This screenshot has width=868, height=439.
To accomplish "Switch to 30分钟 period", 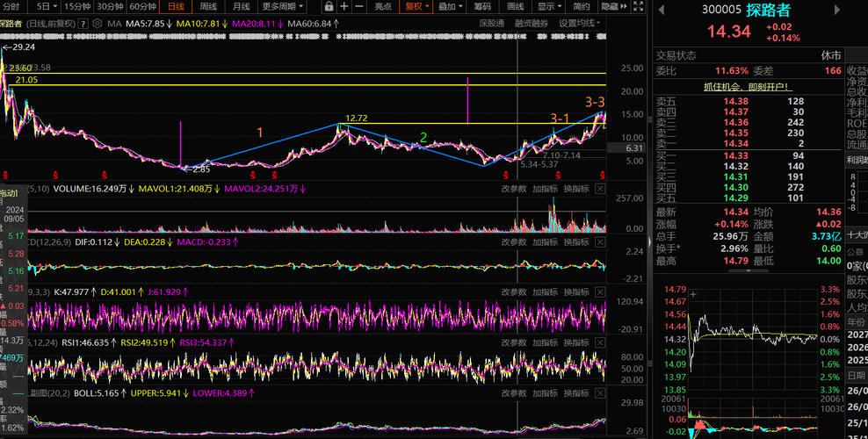I will coord(110,7).
